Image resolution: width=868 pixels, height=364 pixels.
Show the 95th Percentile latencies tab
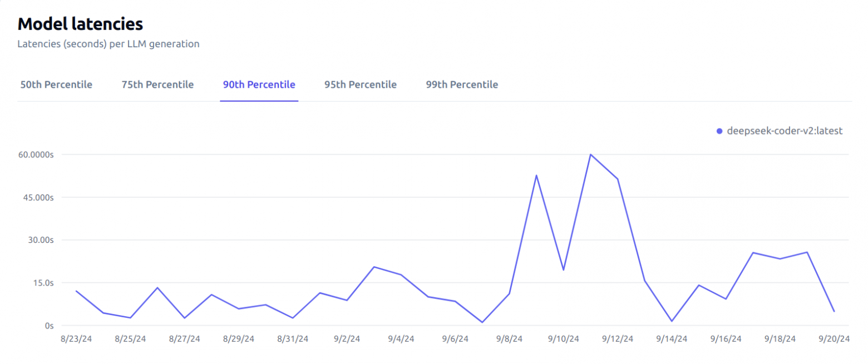(361, 84)
